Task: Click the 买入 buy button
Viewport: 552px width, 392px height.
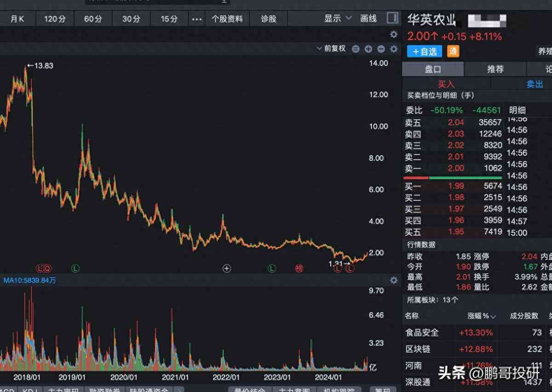Action: pos(446,84)
